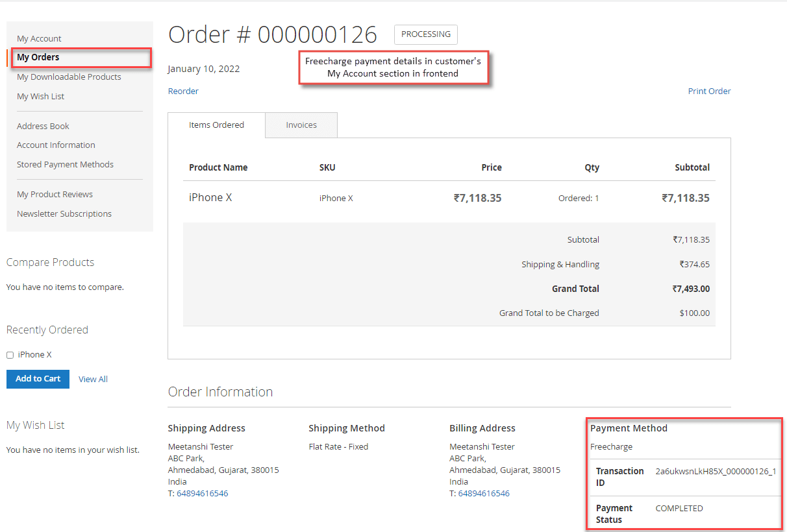Click the iPhone X product name in table
The image size is (787, 532).
[210, 198]
